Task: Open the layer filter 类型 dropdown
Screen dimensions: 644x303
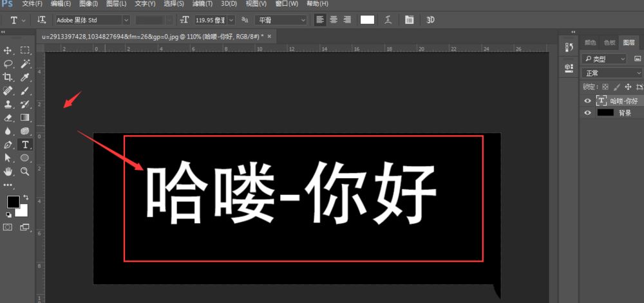Action: [x=604, y=59]
